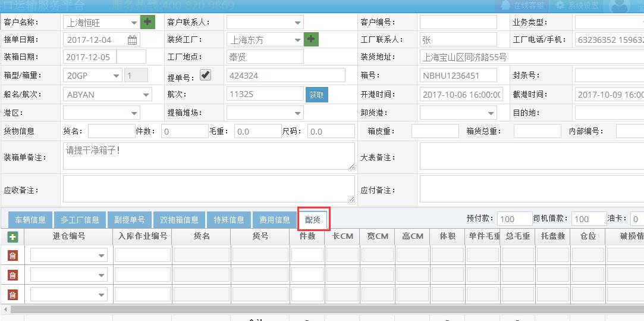Open the 船名/航次 ABYAN dropdown
Viewport: 644px width, 321px height.
146,95
